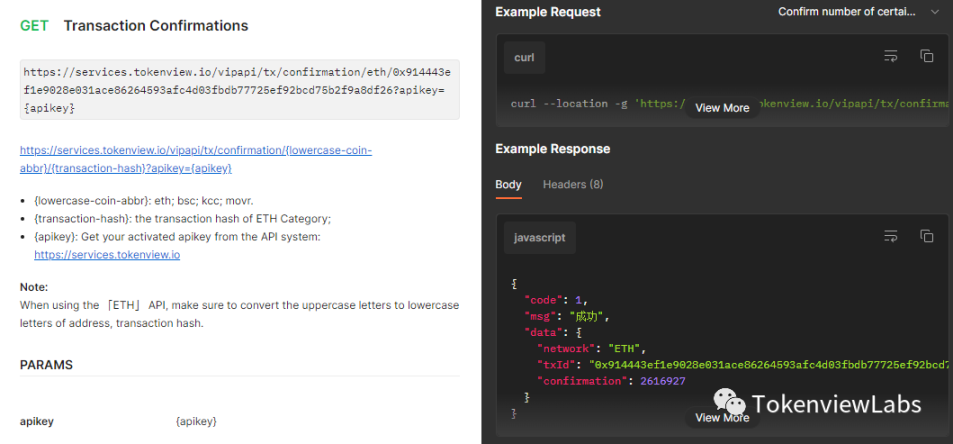This screenshot has width=953, height=444.
Task: Click the javascript language label
Action: click(540, 238)
